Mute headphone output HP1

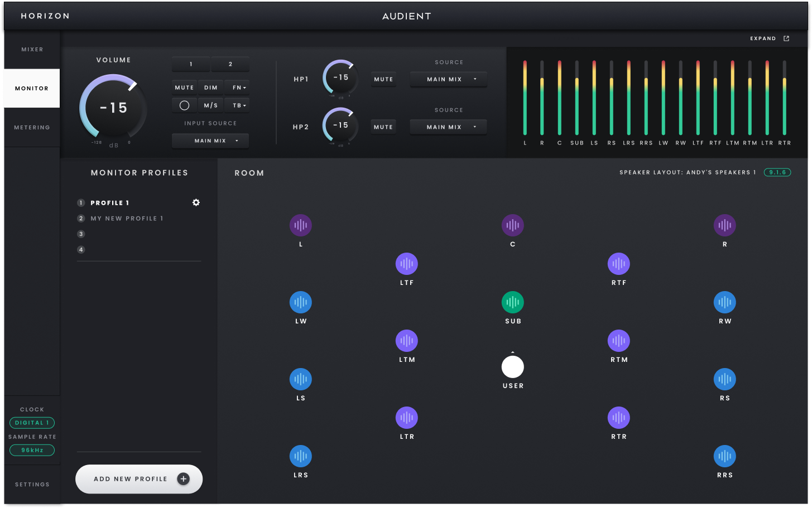[x=383, y=79]
